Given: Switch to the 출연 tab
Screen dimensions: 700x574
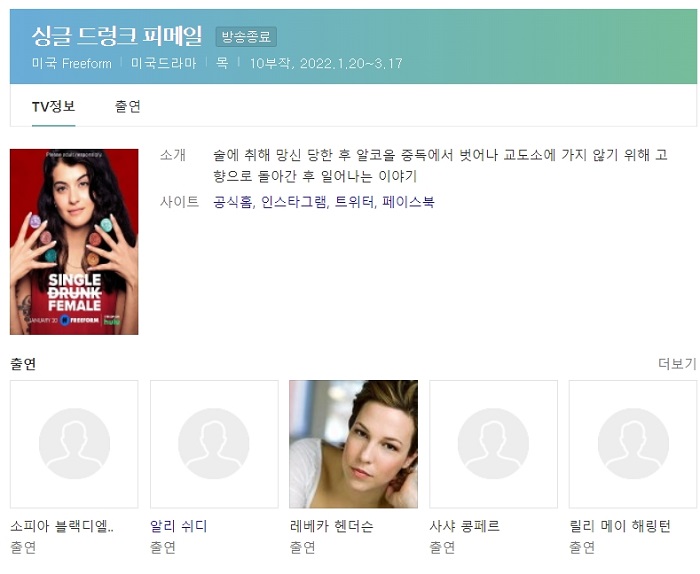Looking at the screenshot, I should coord(127,106).
